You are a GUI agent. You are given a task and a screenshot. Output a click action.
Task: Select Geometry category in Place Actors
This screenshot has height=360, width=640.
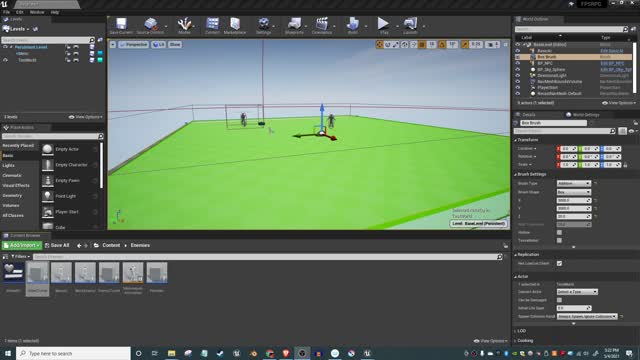[12, 196]
